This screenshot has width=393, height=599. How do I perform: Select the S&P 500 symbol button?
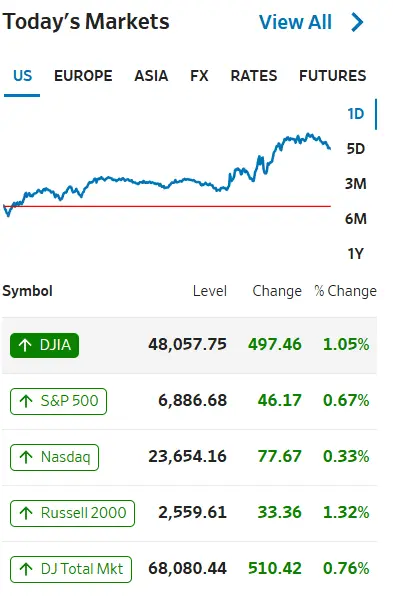coord(58,401)
